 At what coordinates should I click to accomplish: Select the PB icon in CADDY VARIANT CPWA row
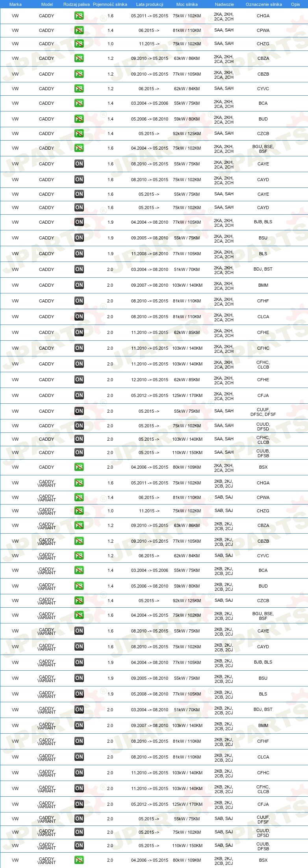click(x=79, y=497)
